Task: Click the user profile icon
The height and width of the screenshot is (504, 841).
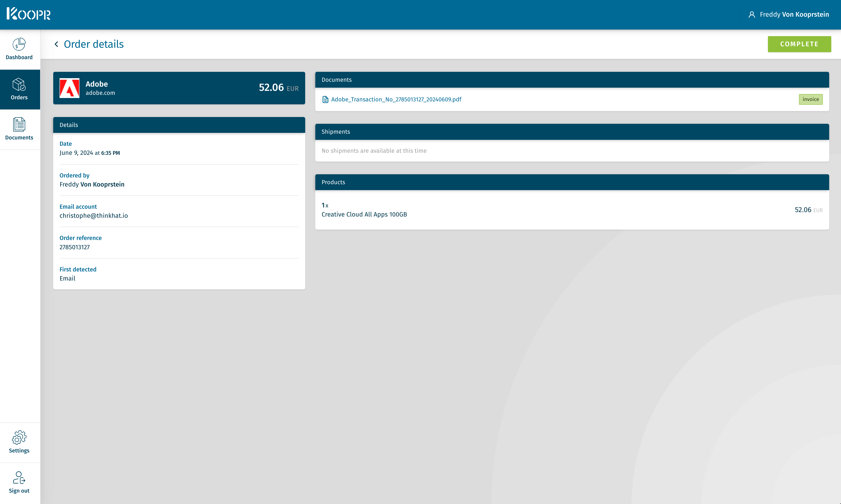Action: pos(752,15)
